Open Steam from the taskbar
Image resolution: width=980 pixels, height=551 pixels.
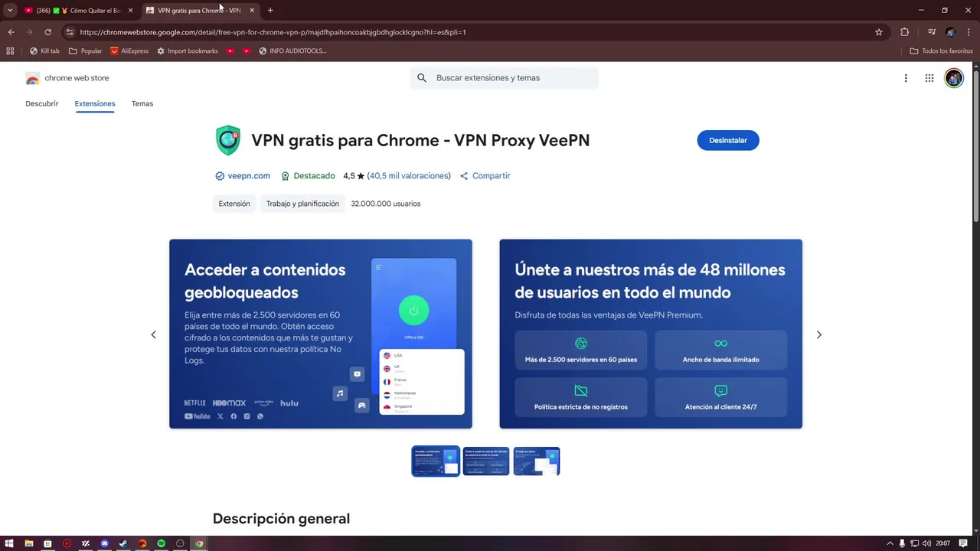123,543
